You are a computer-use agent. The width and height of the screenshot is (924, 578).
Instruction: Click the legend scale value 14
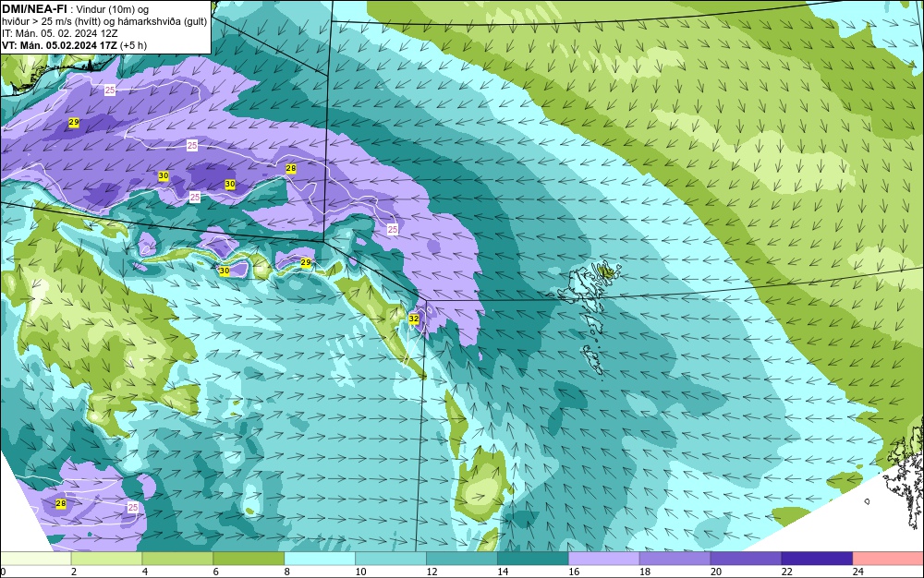[503, 572]
